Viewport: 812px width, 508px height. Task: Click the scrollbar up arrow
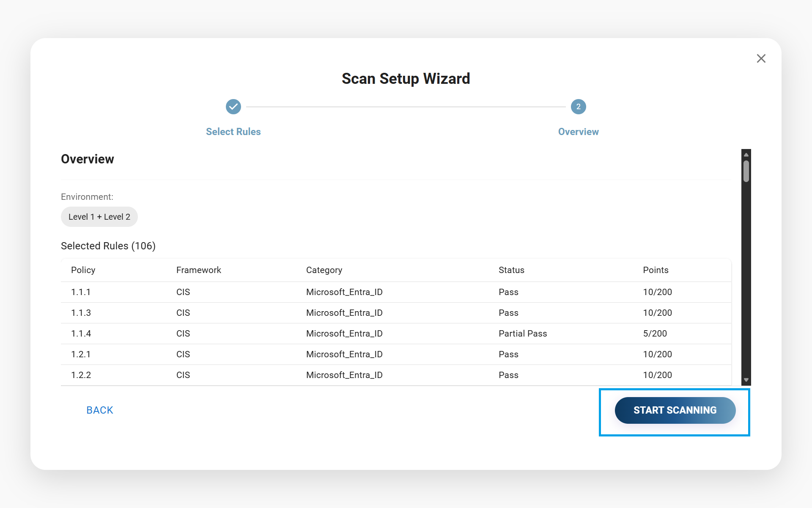click(x=746, y=154)
